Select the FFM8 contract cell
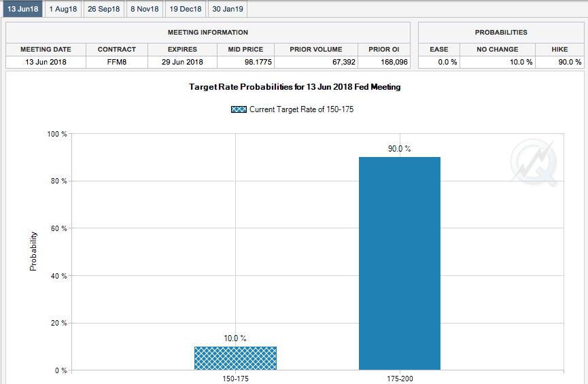Image resolution: width=588 pixels, height=384 pixels. [116, 62]
